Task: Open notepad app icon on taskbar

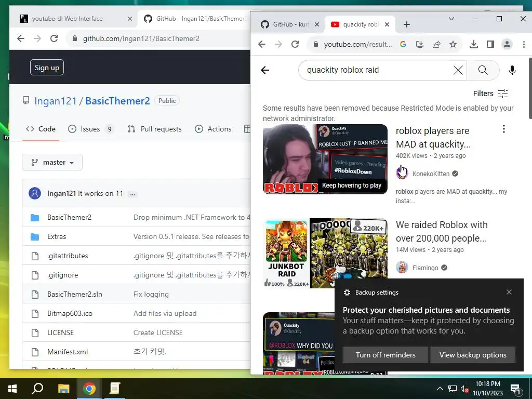Action: [115, 389]
